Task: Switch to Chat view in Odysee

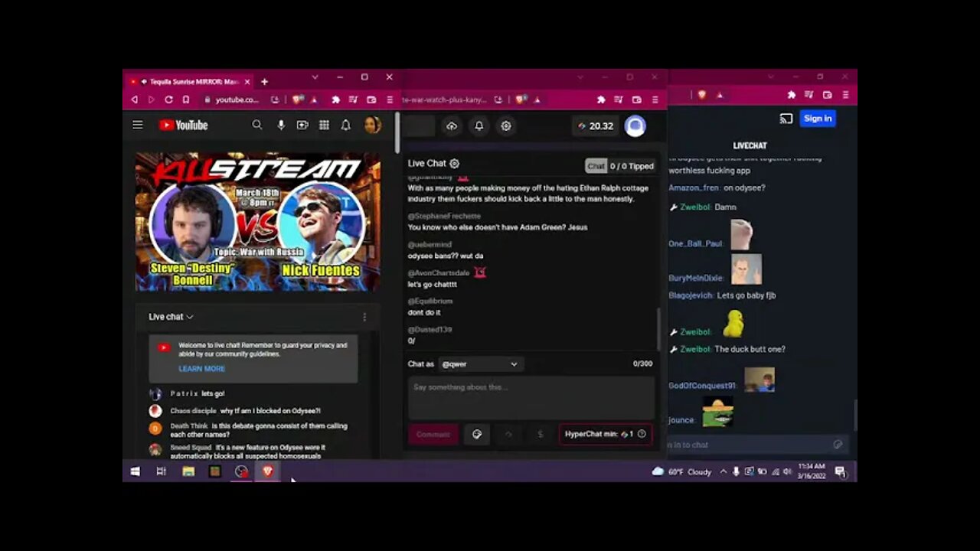Action: pyautogui.click(x=596, y=166)
